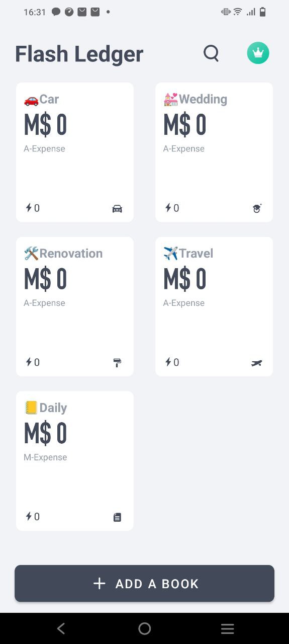Viewport: 289px width, 644px height.
Task: Open the search magnifier icon
Action: 211,53
